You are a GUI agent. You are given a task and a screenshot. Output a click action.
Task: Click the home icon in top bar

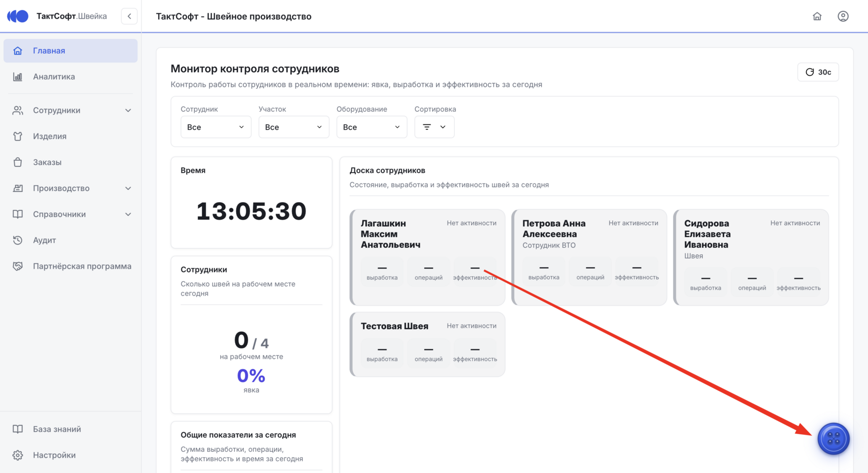pos(817,16)
